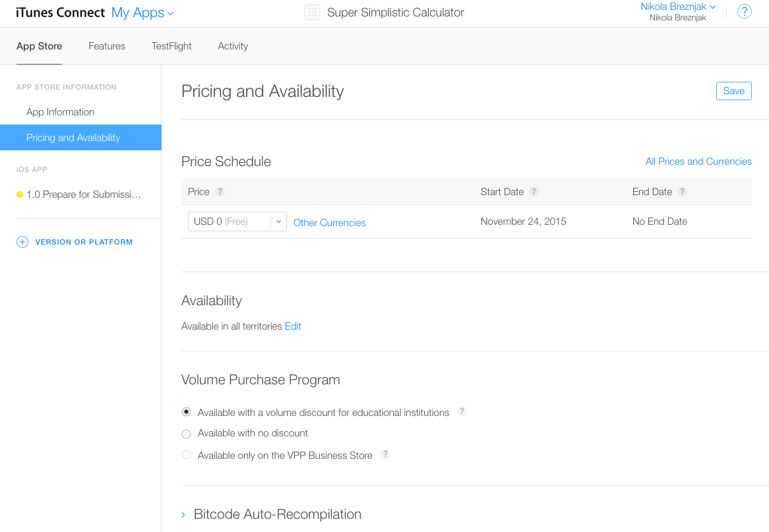The image size is (769, 532).
Task: Open 1.0 Prepare for Submission sidebar item
Action: point(78,194)
